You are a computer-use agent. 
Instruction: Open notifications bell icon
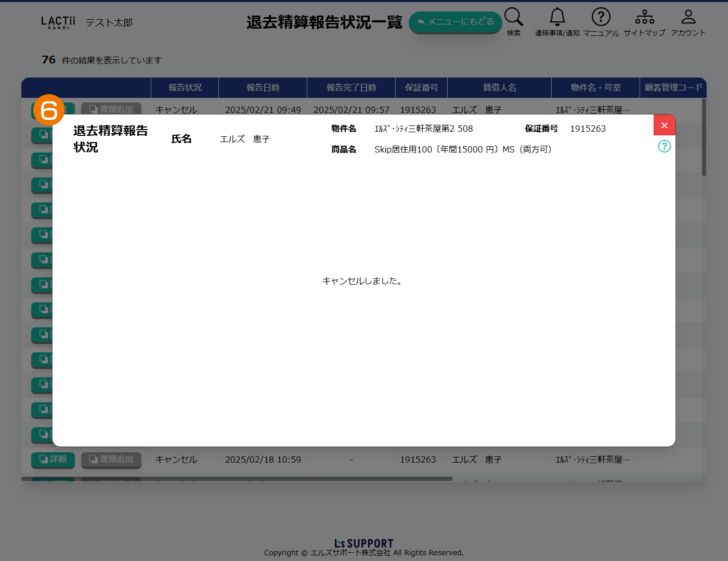(557, 17)
